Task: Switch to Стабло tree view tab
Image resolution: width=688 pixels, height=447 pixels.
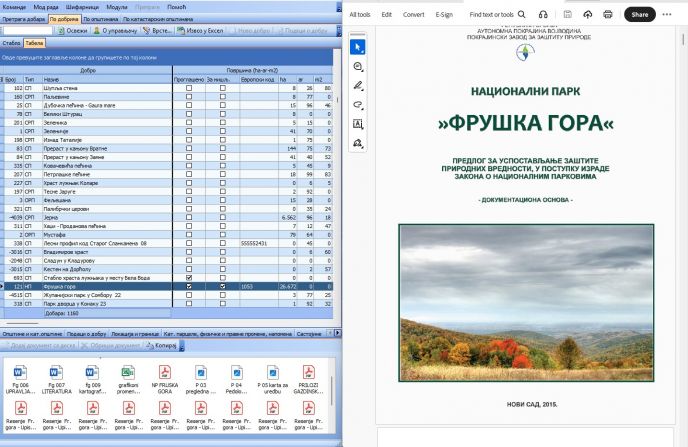Action: coord(11,43)
